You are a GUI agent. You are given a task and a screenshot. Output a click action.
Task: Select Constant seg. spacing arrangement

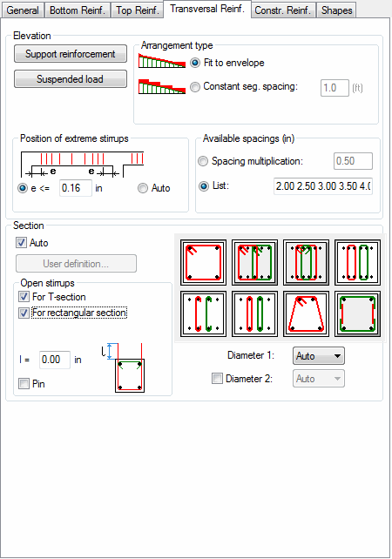(x=195, y=86)
